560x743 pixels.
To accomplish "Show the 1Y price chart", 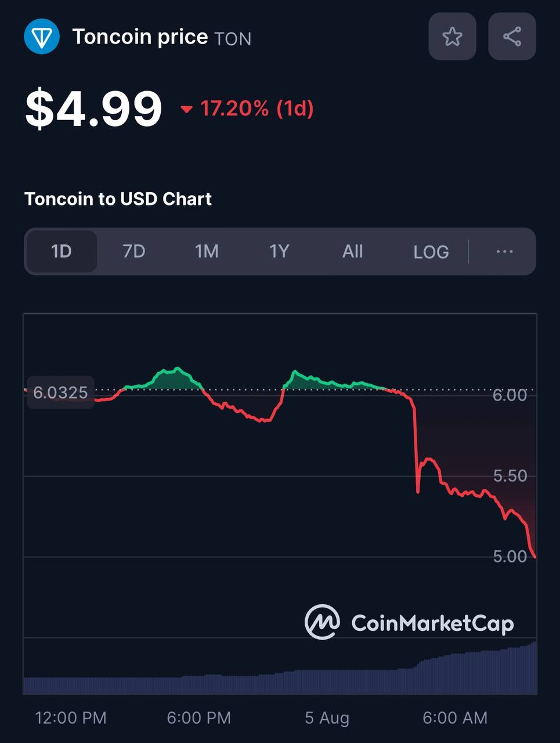I will click(x=279, y=251).
